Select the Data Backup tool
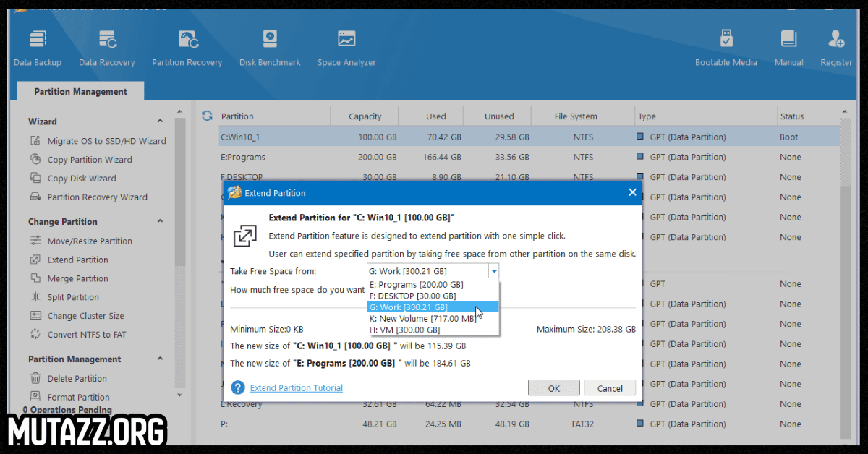This screenshot has height=454, width=868. coord(38,45)
